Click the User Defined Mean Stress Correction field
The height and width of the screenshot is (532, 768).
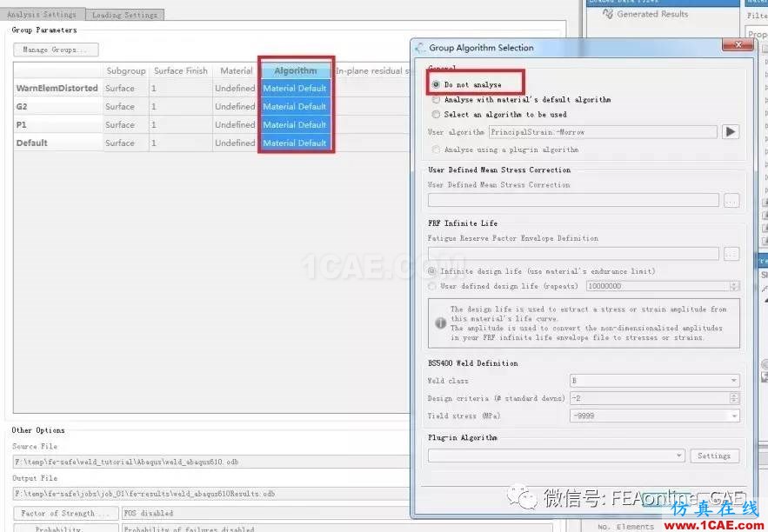pos(573,200)
